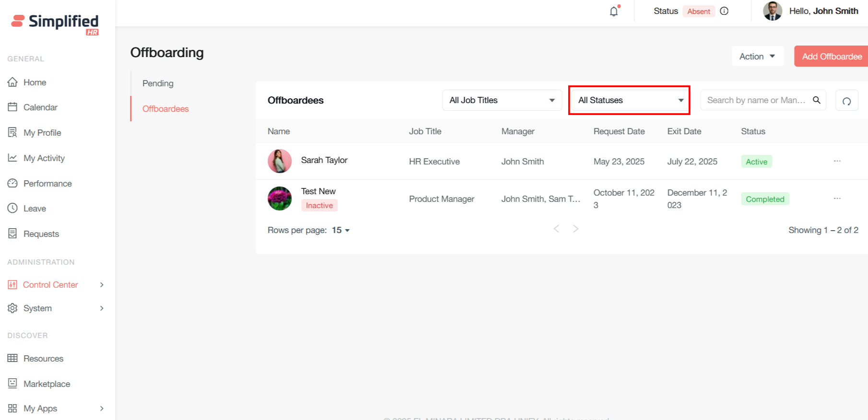
Task: Click the status info icon
Action: pyautogui.click(x=724, y=11)
